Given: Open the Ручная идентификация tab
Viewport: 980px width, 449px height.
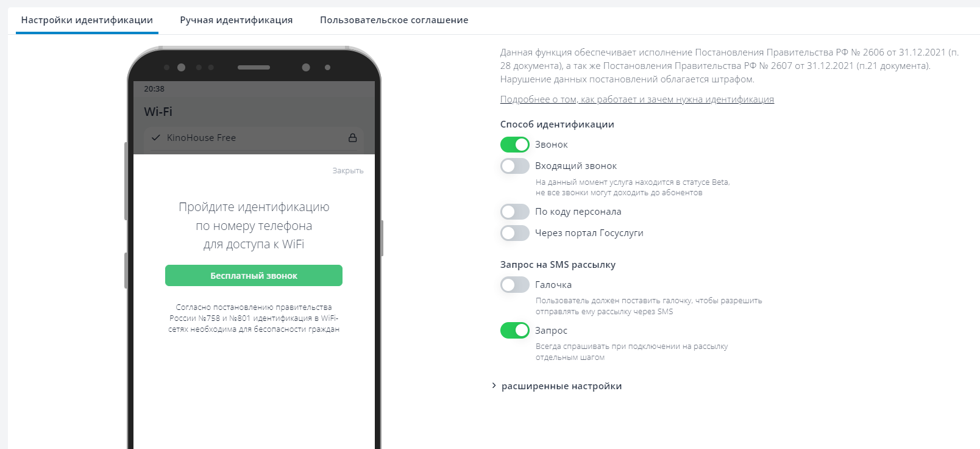Looking at the screenshot, I should (236, 20).
